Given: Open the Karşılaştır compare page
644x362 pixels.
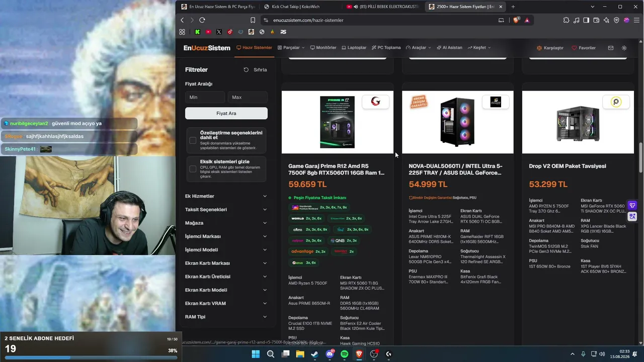Looking at the screenshot, I should (x=550, y=48).
